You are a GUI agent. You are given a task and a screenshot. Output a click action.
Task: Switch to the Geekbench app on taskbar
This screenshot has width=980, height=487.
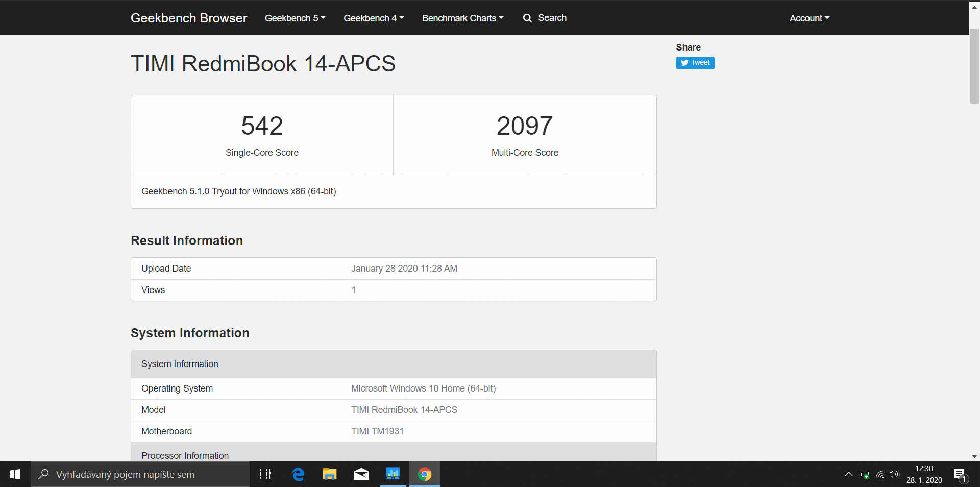point(393,474)
